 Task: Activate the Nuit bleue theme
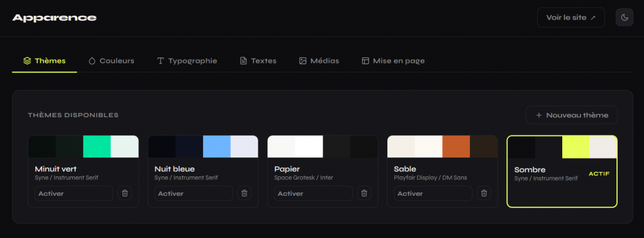[194, 193]
